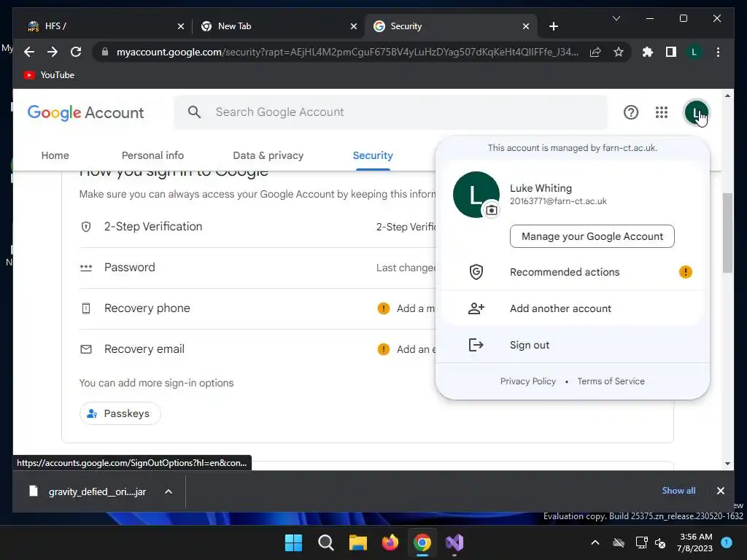Go back using browser back arrow
The height and width of the screenshot is (560, 747).
pos(29,52)
